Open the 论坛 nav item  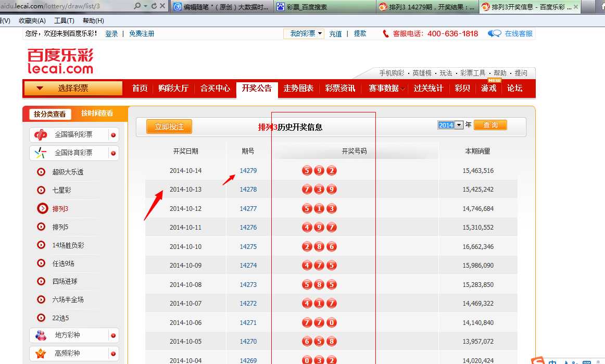515,89
